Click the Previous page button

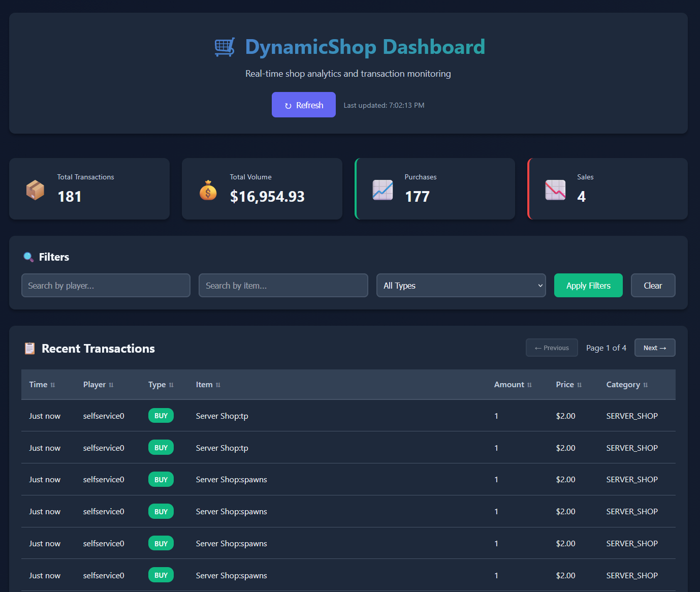[x=552, y=348]
